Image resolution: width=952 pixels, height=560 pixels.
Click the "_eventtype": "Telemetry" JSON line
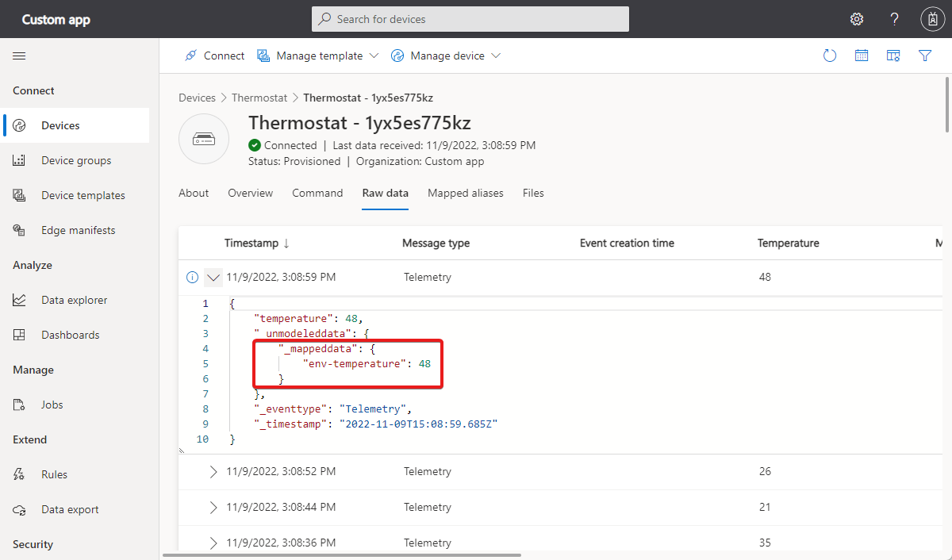pos(332,408)
